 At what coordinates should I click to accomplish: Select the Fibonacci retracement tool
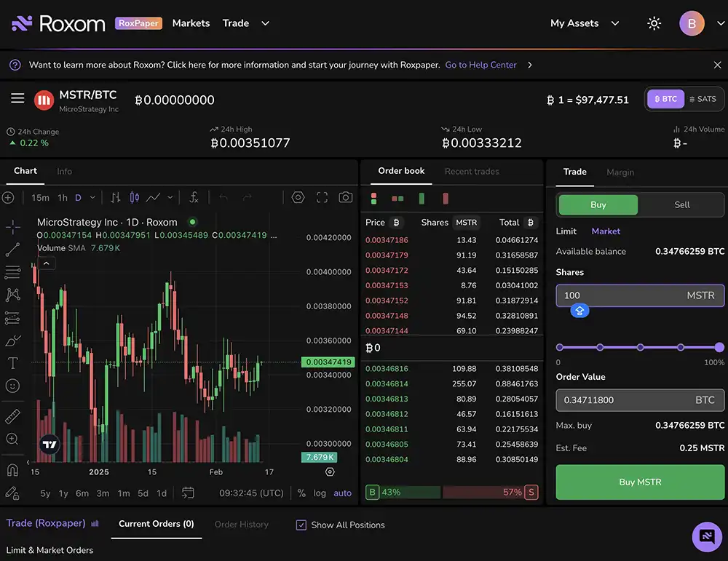click(x=12, y=272)
